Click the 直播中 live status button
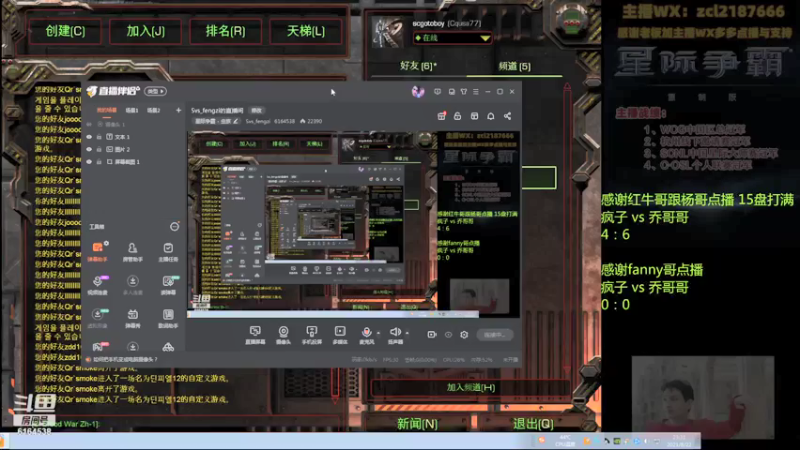 pos(494,335)
